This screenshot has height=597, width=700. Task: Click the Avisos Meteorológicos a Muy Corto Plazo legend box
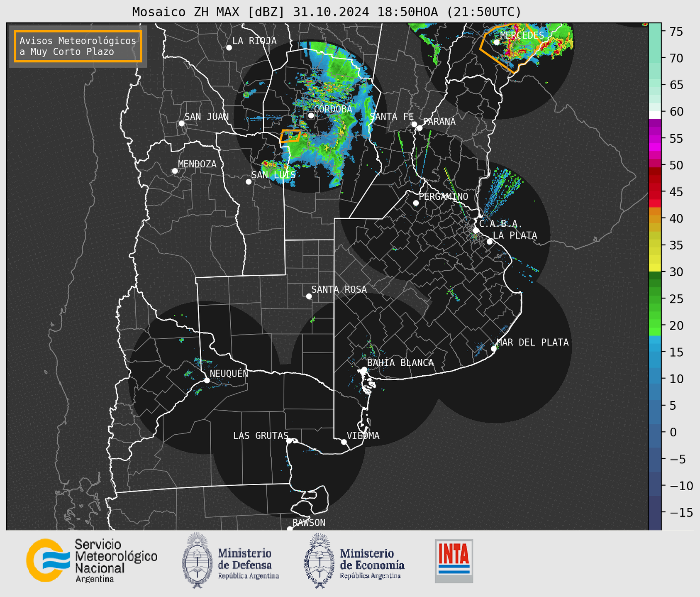[x=78, y=46]
